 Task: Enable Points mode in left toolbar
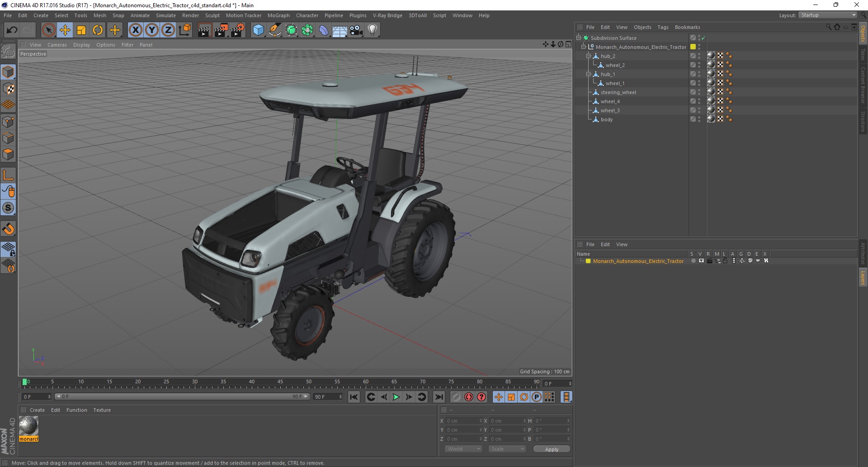click(8, 122)
